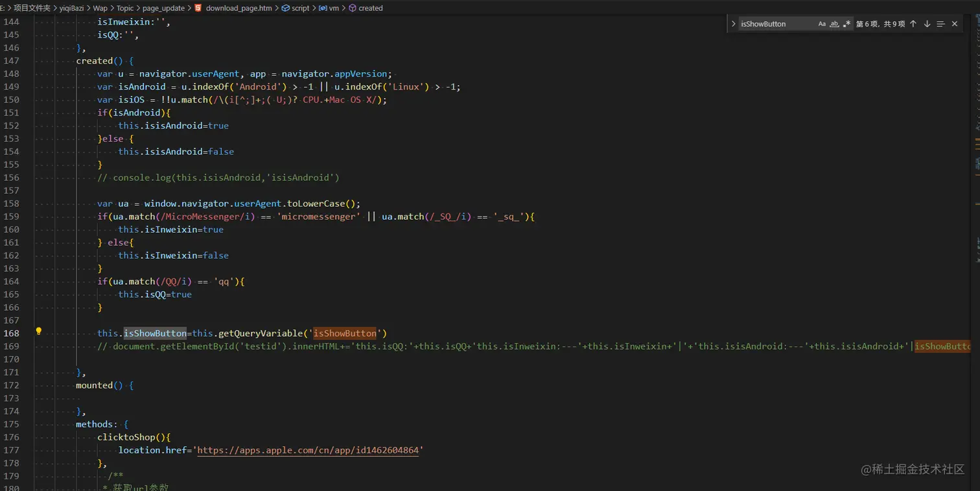Place cursor on "methods: {" at line 175
The width and height of the screenshot is (980, 491).
coord(102,424)
